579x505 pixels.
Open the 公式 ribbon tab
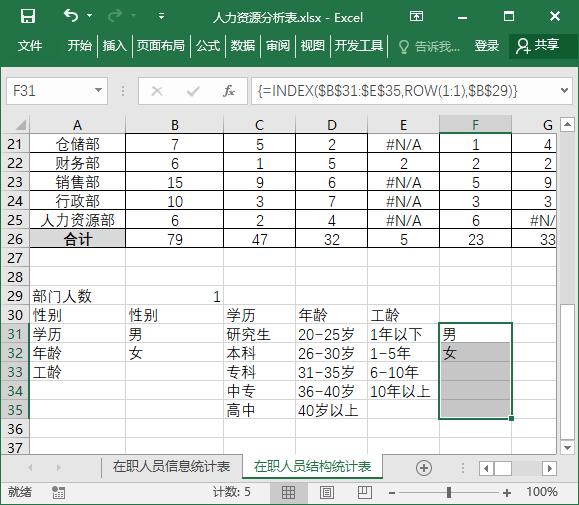click(x=208, y=46)
